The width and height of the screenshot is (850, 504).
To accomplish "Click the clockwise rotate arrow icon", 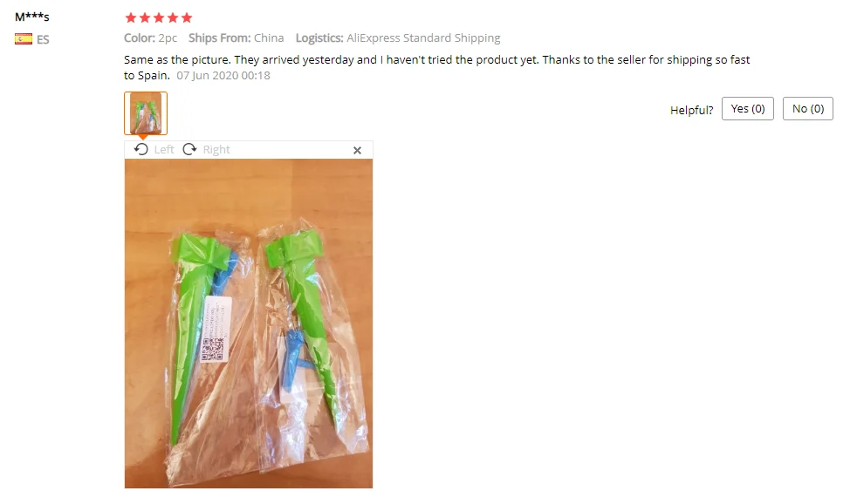I will [x=189, y=149].
